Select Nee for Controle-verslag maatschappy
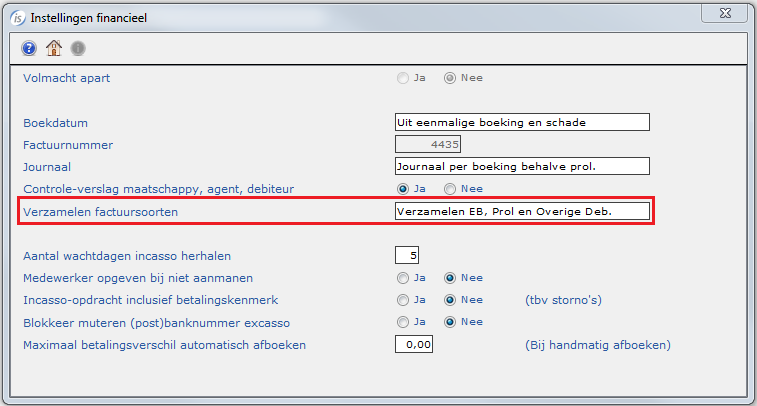 (450, 188)
